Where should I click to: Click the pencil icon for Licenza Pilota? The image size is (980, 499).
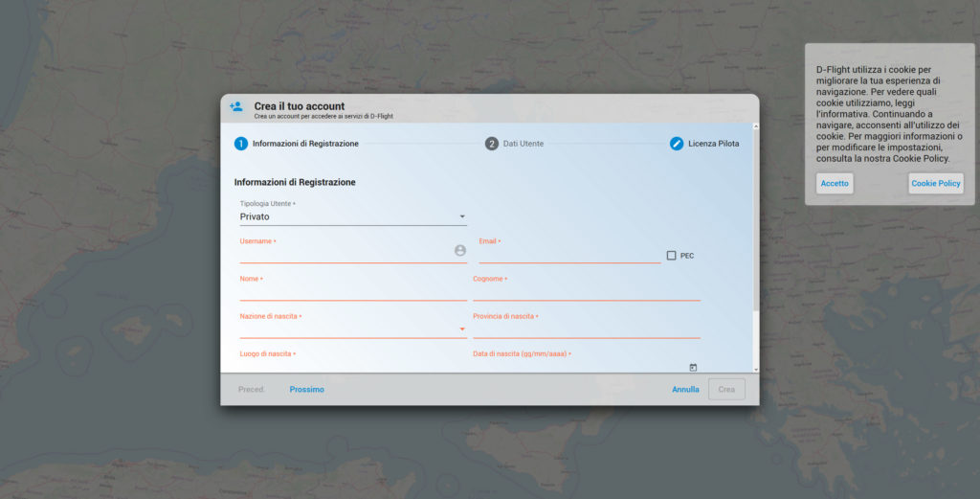[677, 144]
